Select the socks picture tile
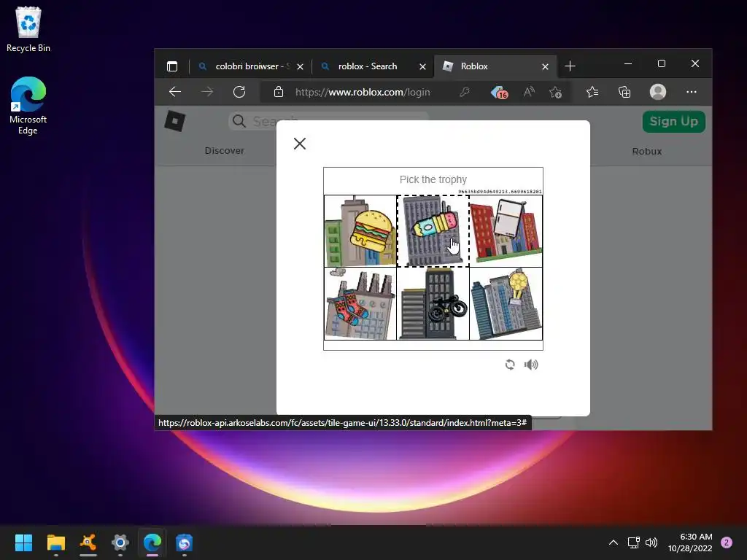This screenshot has width=747, height=560. click(x=360, y=304)
